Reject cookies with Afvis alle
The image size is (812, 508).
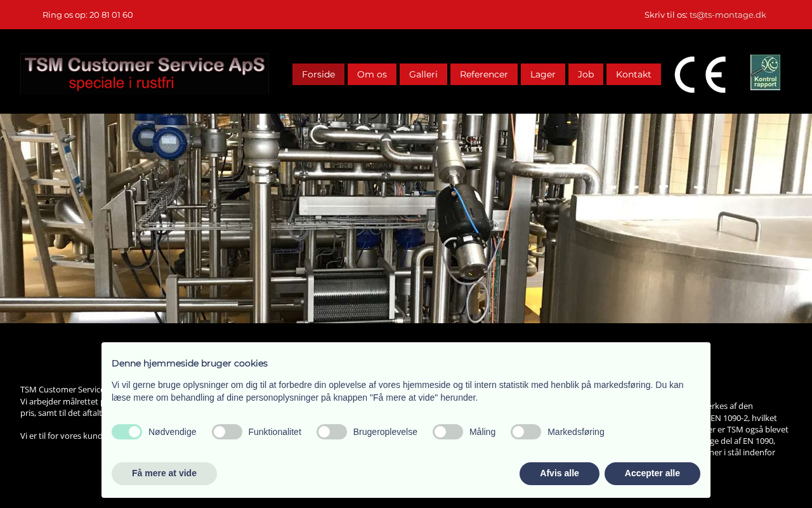[x=560, y=474]
